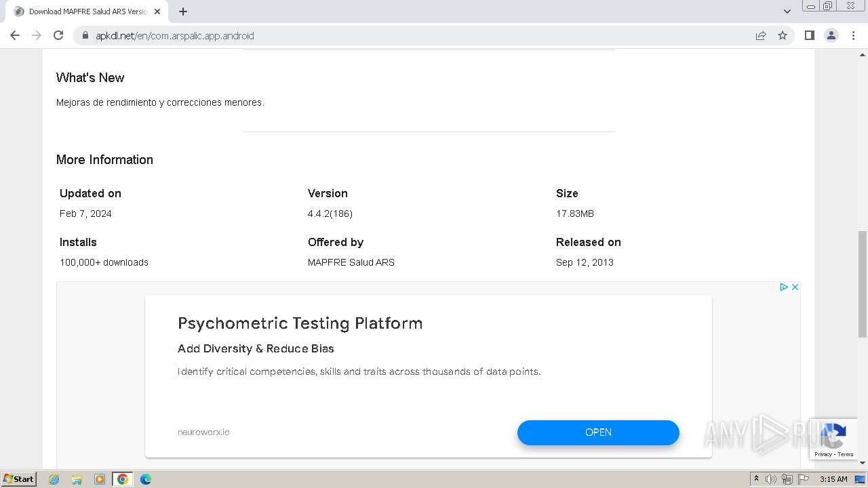Viewport: 868px width, 488px height.
Task: Open File Explorer from taskbar
Action: pos(77,479)
